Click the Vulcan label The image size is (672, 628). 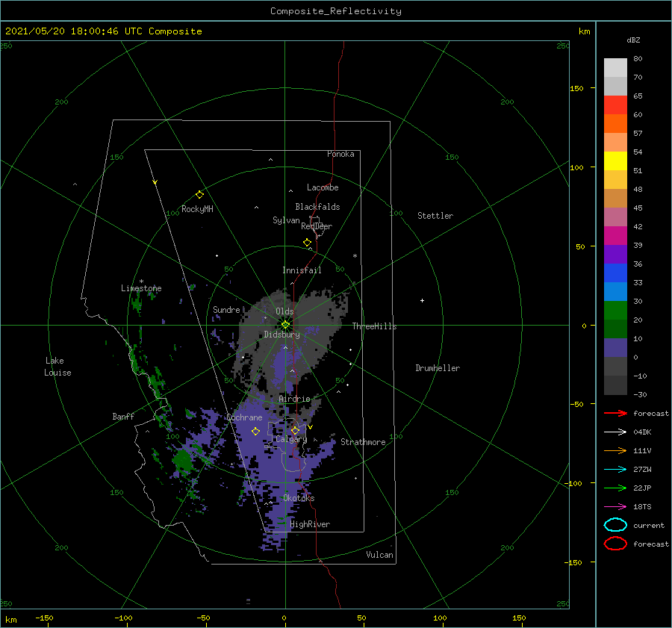tap(380, 555)
